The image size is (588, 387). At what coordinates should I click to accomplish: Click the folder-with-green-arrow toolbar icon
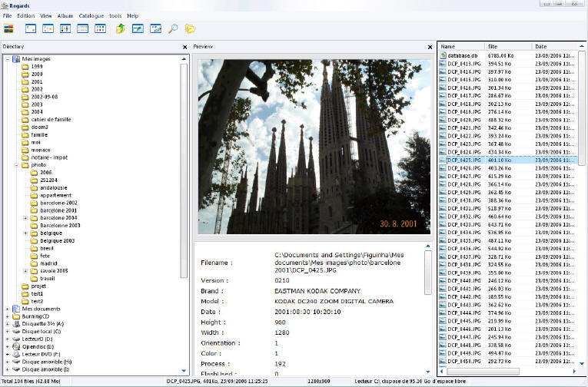point(120,29)
